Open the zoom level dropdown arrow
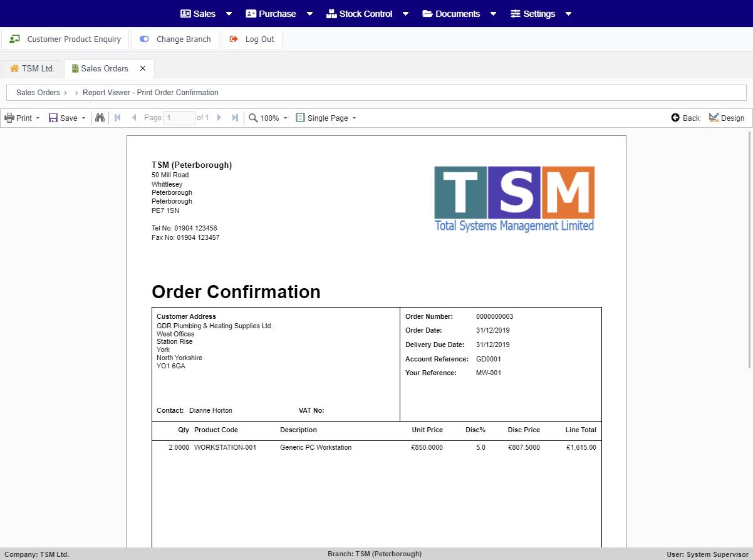The height and width of the screenshot is (560, 753). click(285, 118)
